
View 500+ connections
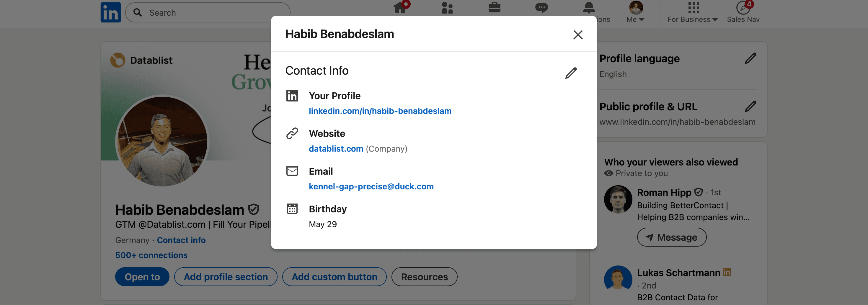(x=151, y=255)
